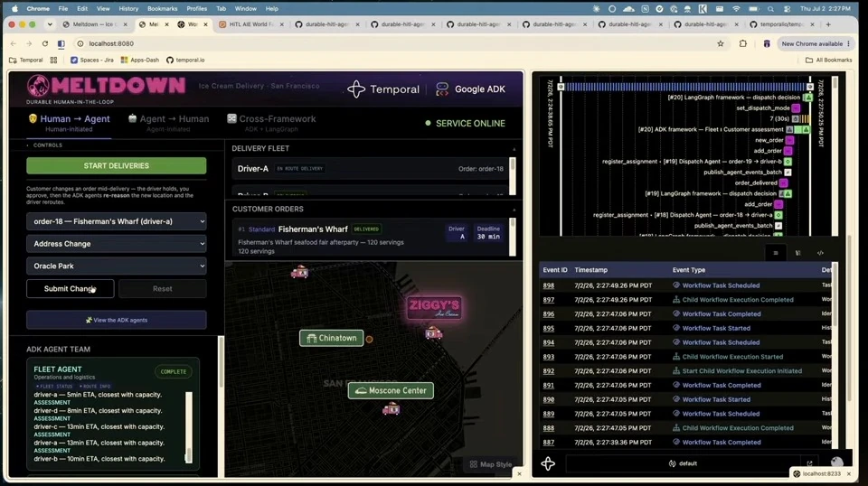Switch to the Human → Agent tab
The image size is (868, 486).
click(x=70, y=123)
